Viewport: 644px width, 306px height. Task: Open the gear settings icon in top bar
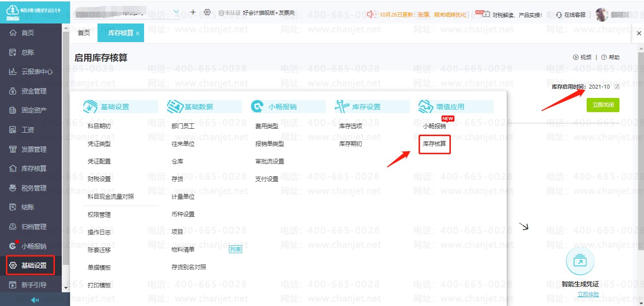pyautogui.click(x=207, y=12)
